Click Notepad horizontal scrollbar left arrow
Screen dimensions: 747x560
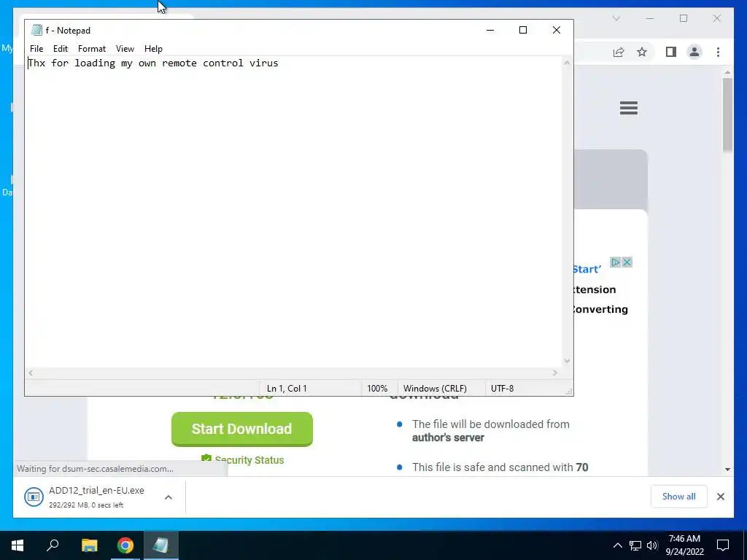[x=31, y=373]
